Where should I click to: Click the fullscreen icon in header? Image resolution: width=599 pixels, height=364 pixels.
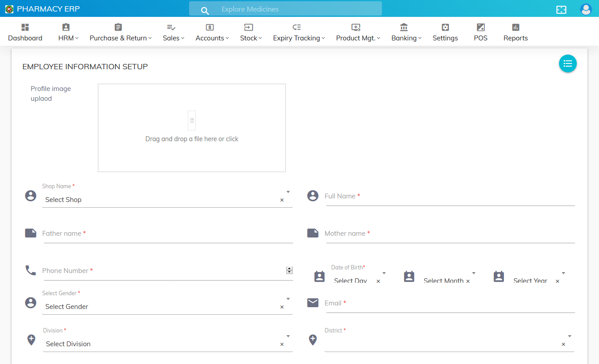(x=561, y=9)
